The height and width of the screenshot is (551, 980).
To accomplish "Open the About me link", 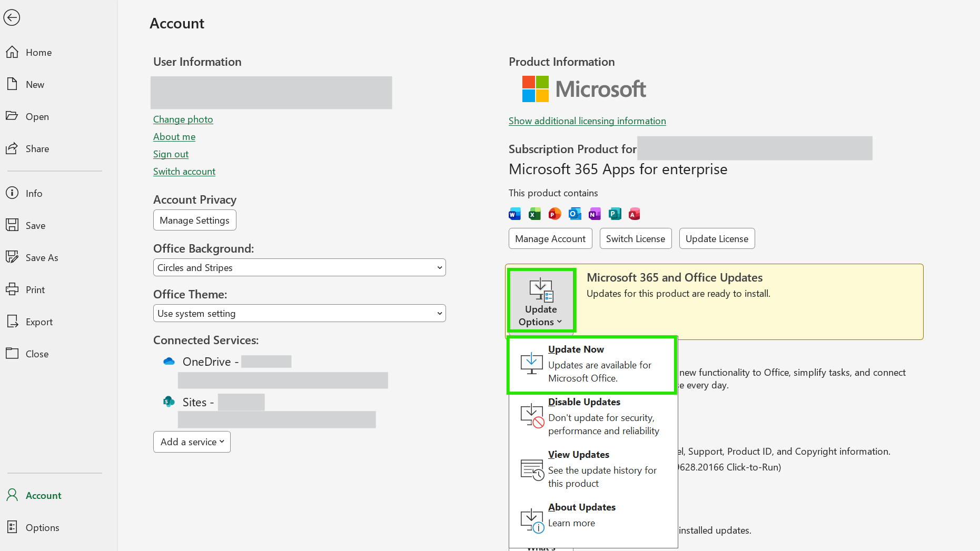I will click(174, 137).
